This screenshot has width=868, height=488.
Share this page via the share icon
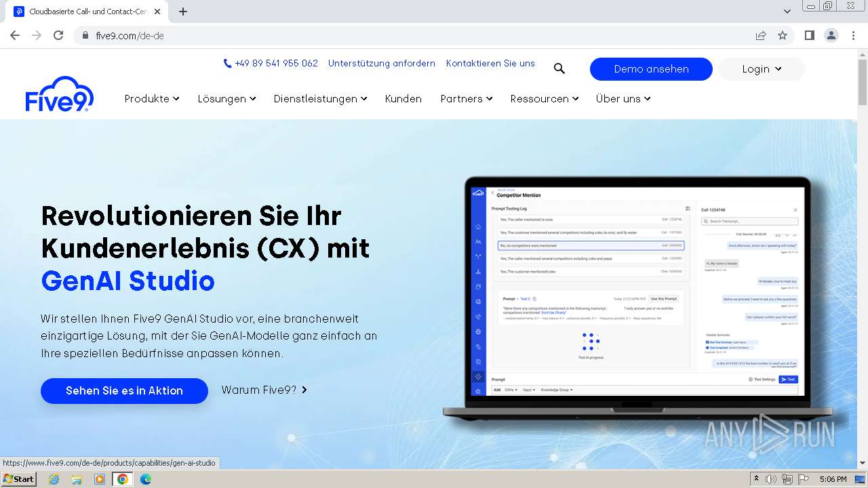[x=761, y=35]
